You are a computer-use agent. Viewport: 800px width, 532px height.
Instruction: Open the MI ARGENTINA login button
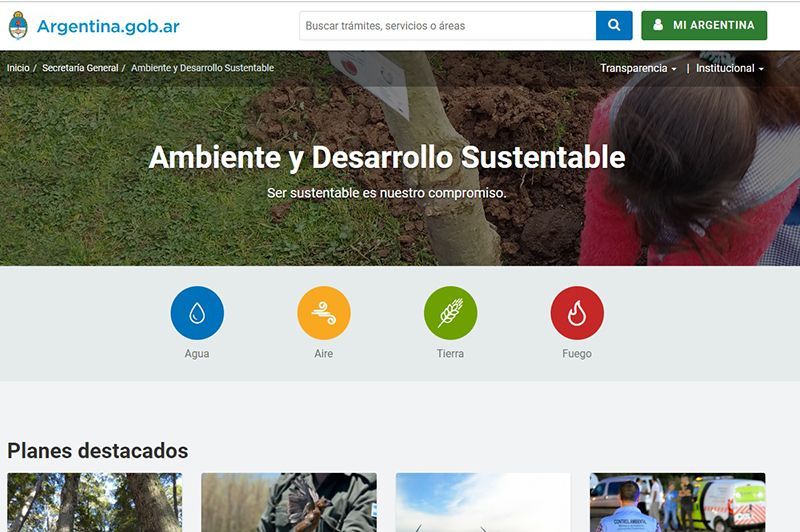704,26
